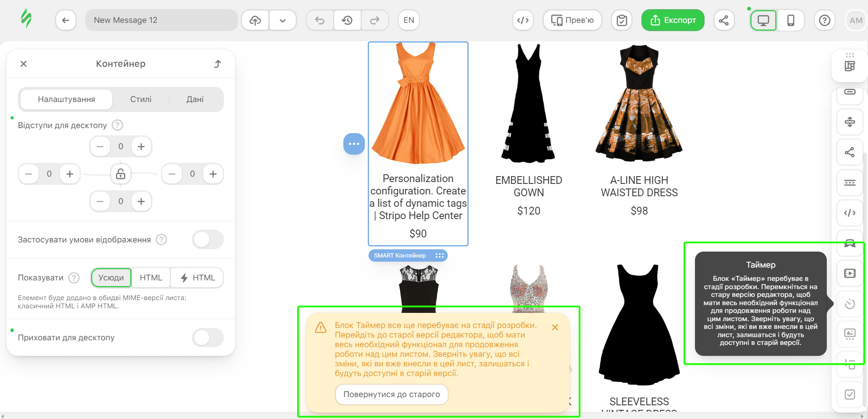
Task: Enable Застосувати умови відображення toggle
Action: point(208,239)
